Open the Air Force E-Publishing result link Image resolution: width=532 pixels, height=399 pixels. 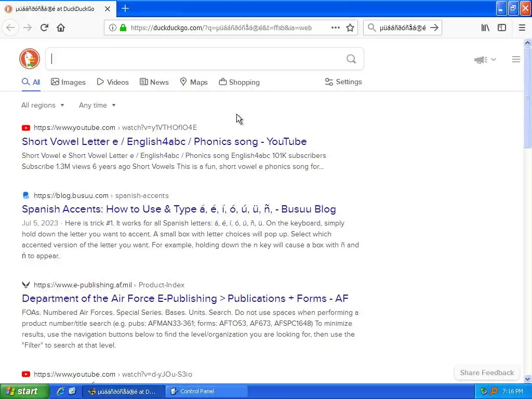tap(185, 298)
